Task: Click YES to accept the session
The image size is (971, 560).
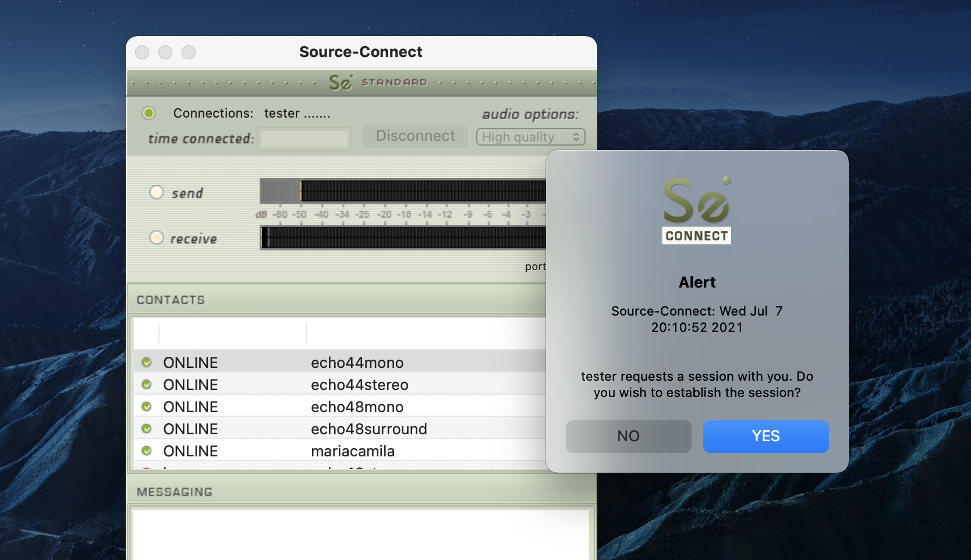Action: click(x=766, y=437)
